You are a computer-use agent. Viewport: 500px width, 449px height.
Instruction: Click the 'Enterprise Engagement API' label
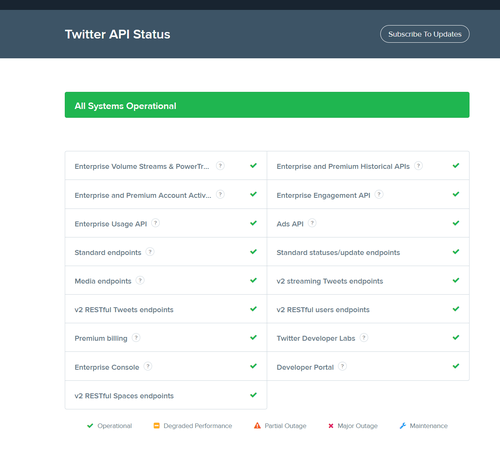323,195
